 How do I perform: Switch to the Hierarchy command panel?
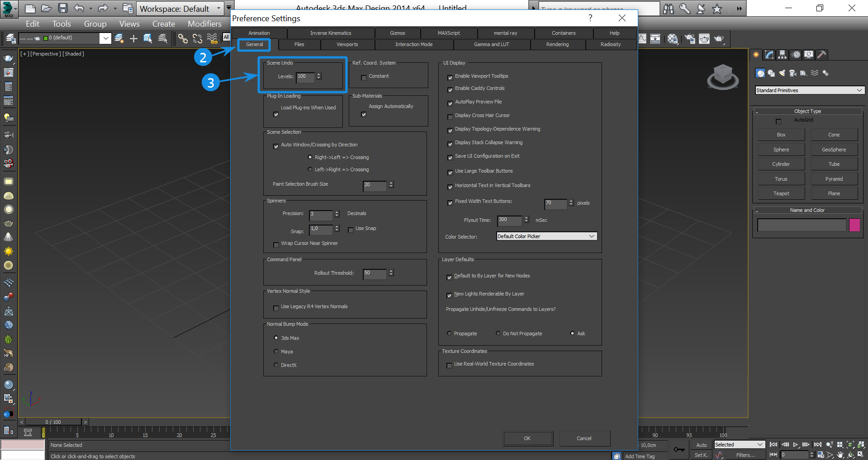[782, 55]
